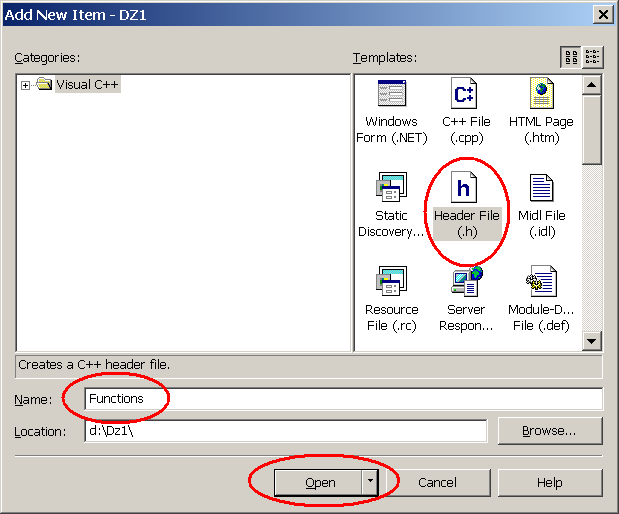Open the dropdown arrow beside Open

click(370, 482)
